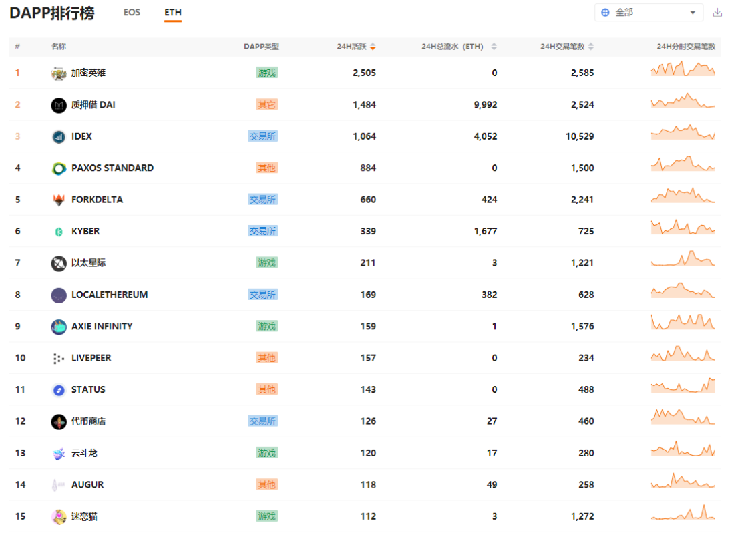
Task: Click the AXIE INFINITY logo icon
Action: (x=59, y=327)
